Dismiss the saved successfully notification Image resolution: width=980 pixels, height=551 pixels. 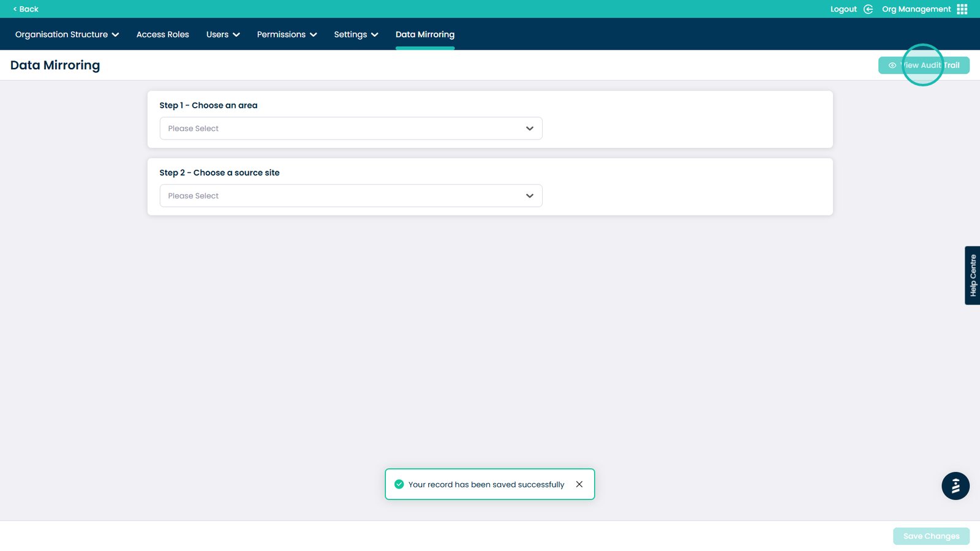click(x=579, y=484)
